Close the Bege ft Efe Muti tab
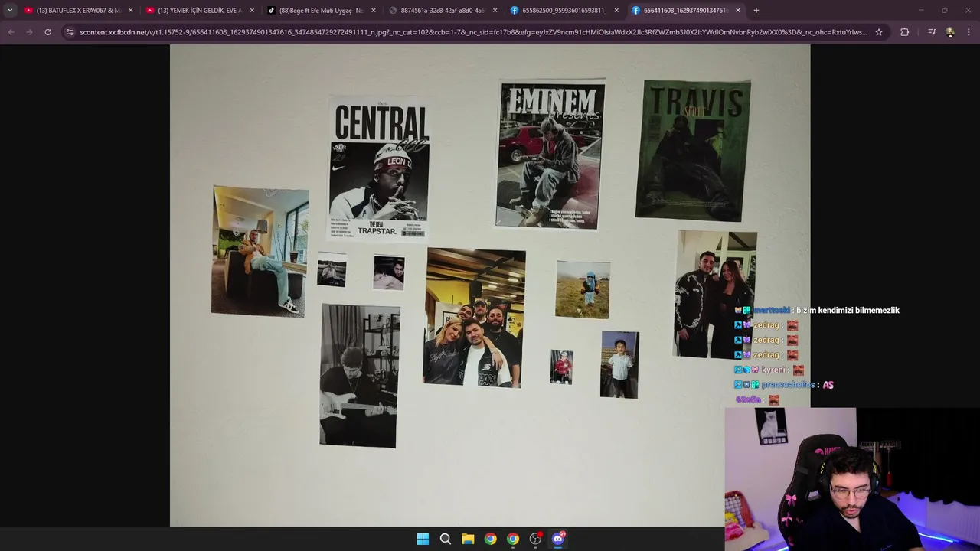980x551 pixels. pyautogui.click(x=374, y=10)
